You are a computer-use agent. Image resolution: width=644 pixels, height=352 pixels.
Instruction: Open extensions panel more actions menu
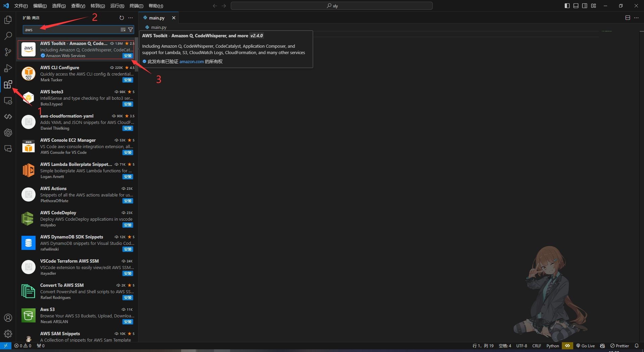tap(130, 18)
